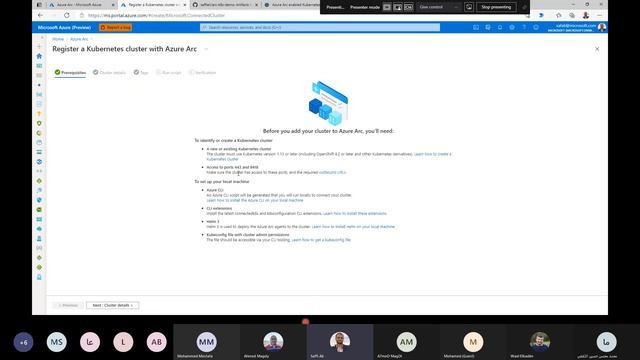Select L participant avatar

point(123,342)
